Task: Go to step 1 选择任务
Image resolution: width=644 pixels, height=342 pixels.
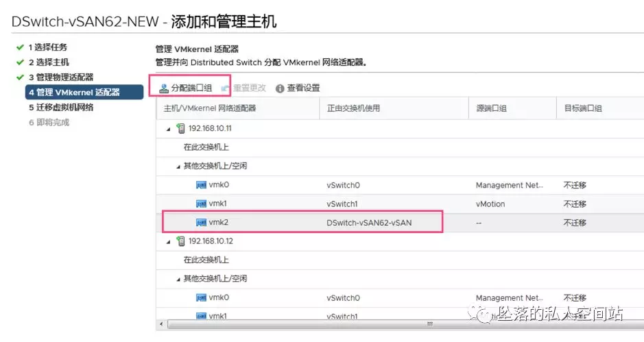Action: pos(47,47)
